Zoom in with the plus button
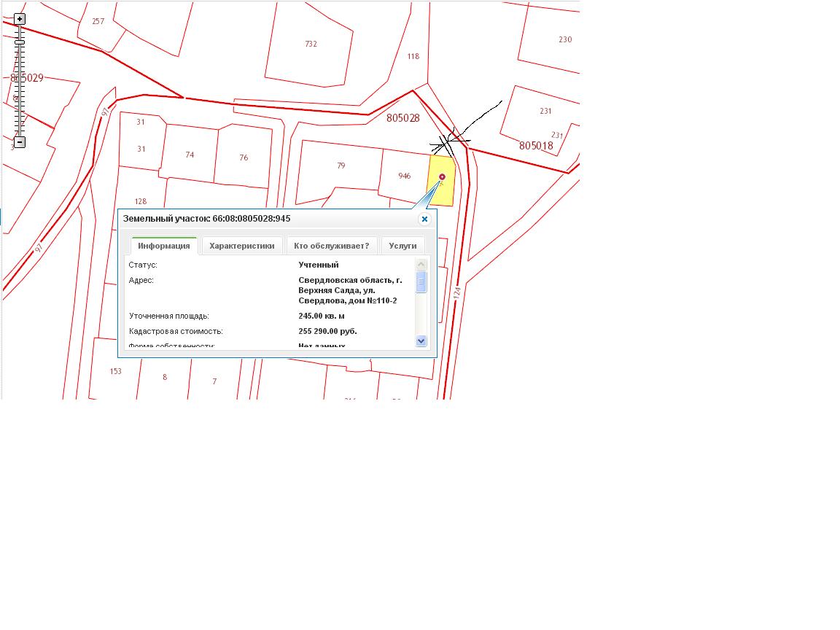 click(20, 19)
